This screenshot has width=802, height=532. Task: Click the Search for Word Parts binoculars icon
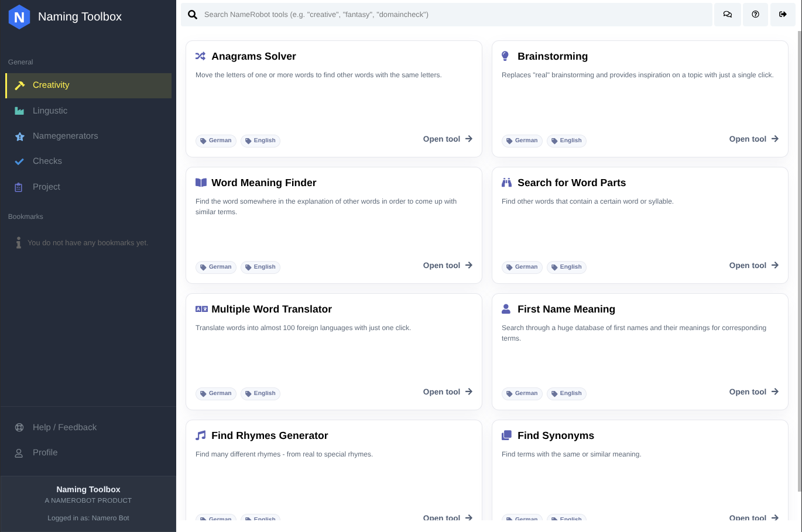click(506, 183)
